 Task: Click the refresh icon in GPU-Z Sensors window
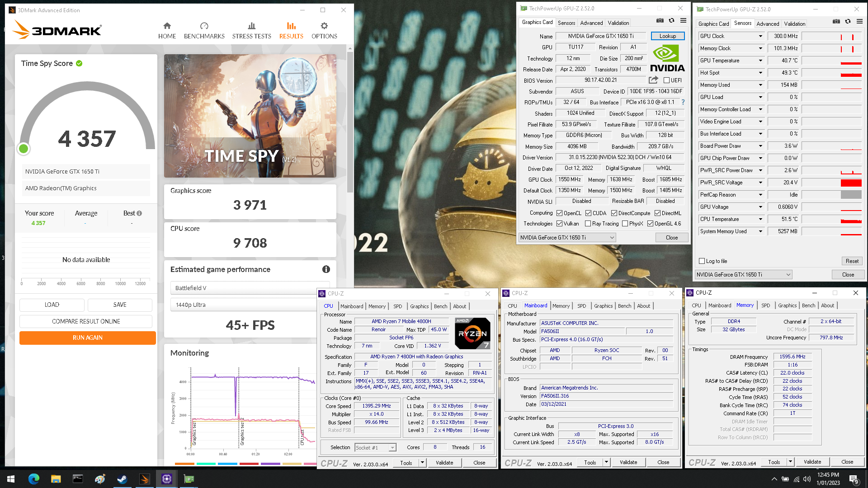[848, 22]
